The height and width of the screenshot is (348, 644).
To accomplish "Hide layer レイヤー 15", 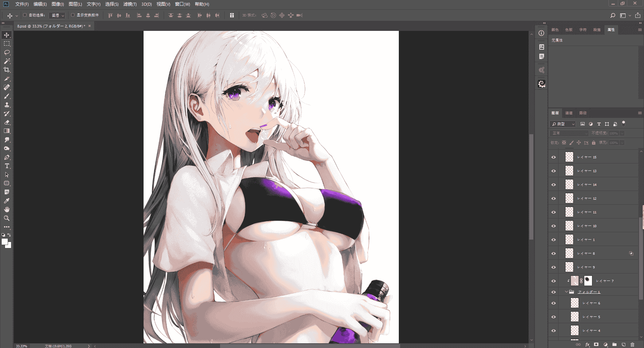I will click(553, 157).
